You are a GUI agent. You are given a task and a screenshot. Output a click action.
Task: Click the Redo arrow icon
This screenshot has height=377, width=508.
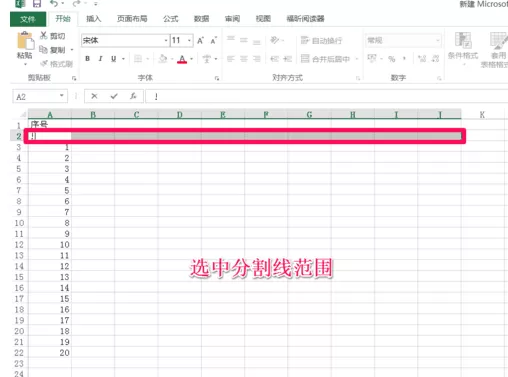click(x=76, y=4)
